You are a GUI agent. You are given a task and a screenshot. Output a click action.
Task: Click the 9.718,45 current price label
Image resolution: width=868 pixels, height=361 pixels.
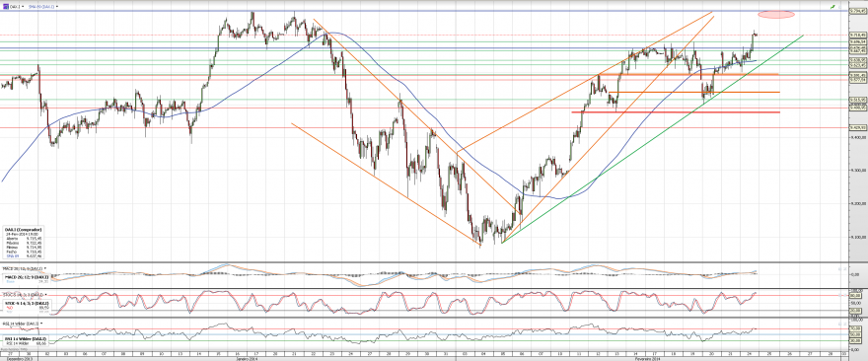pos(857,35)
